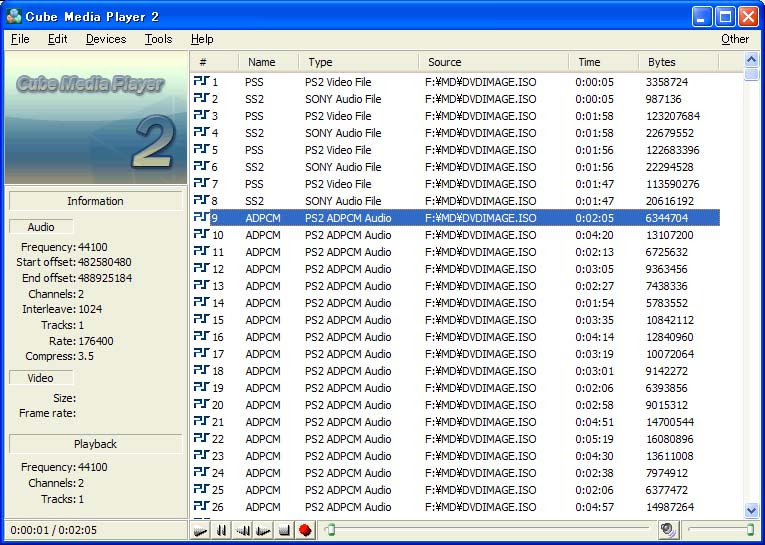Select the track with 10072064 bytes
This screenshot has width=765, height=545.
click(x=456, y=354)
